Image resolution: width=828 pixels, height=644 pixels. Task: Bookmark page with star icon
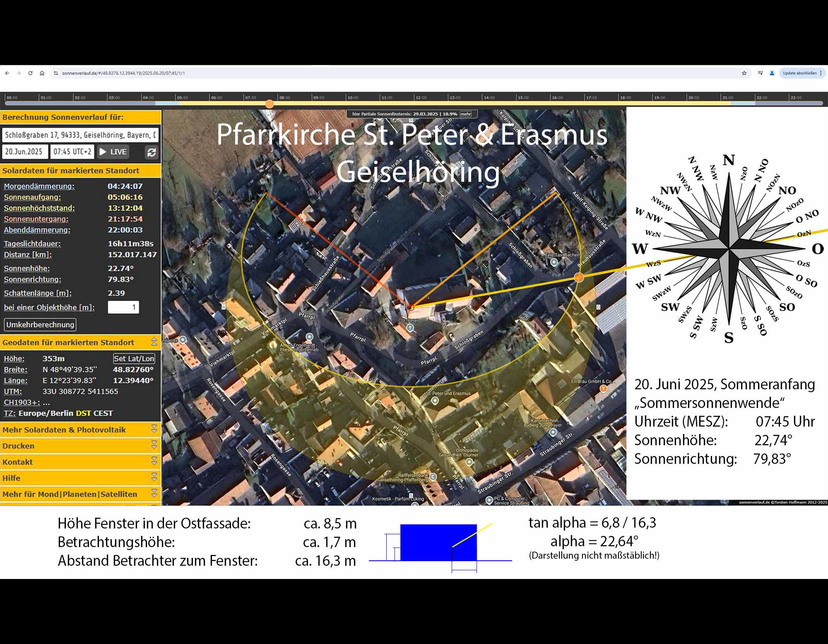pyautogui.click(x=744, y=73)
